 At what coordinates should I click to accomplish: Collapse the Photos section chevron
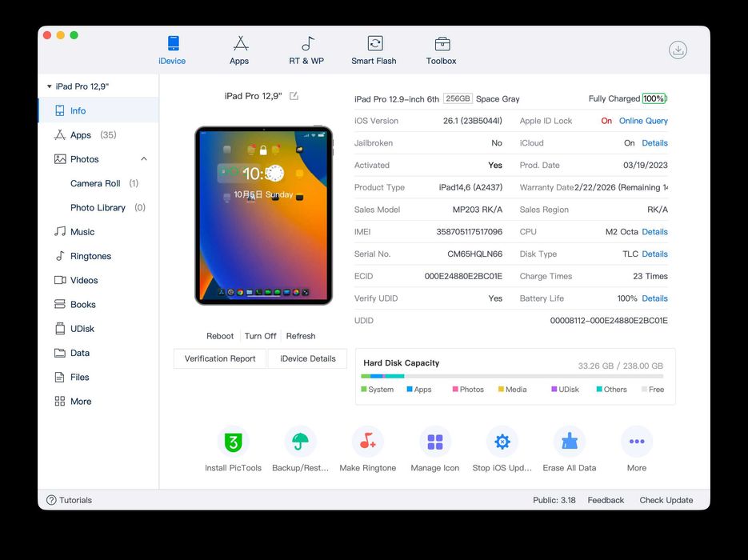click(x=144, y=159)
